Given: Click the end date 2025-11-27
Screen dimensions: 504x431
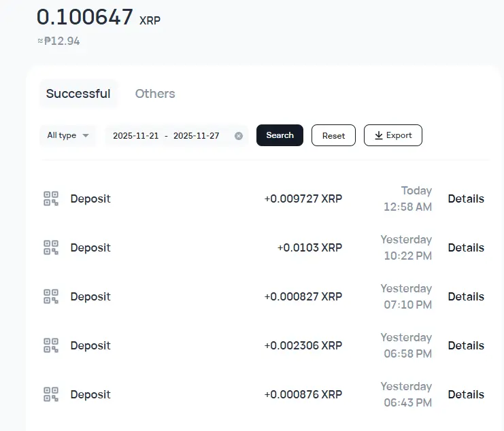Looking at the screenshot, I should click(196, 136).
